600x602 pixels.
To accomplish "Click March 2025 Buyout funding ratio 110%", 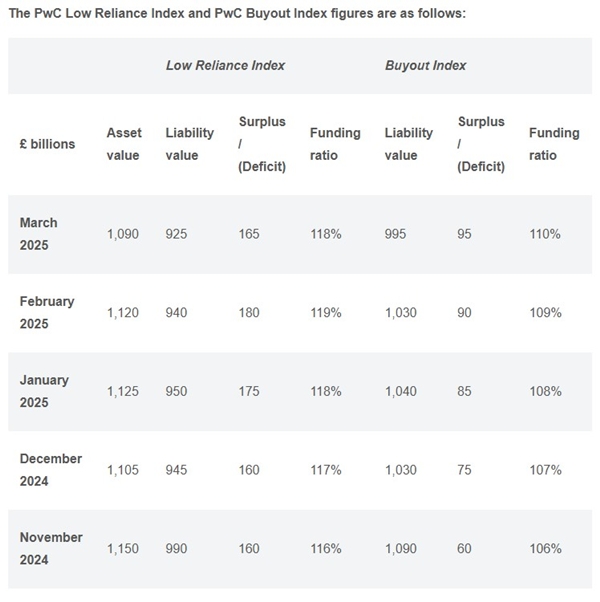I will coord(545,234).
